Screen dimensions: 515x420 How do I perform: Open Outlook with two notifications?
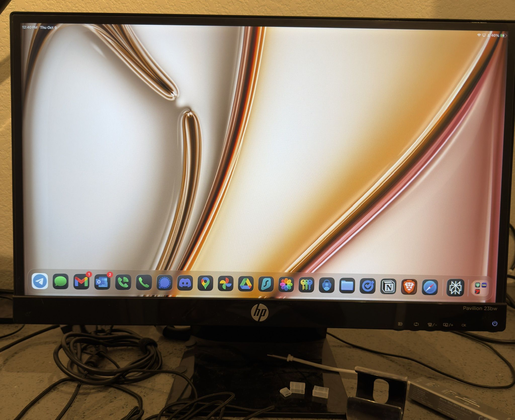click(x=102, y=282)
